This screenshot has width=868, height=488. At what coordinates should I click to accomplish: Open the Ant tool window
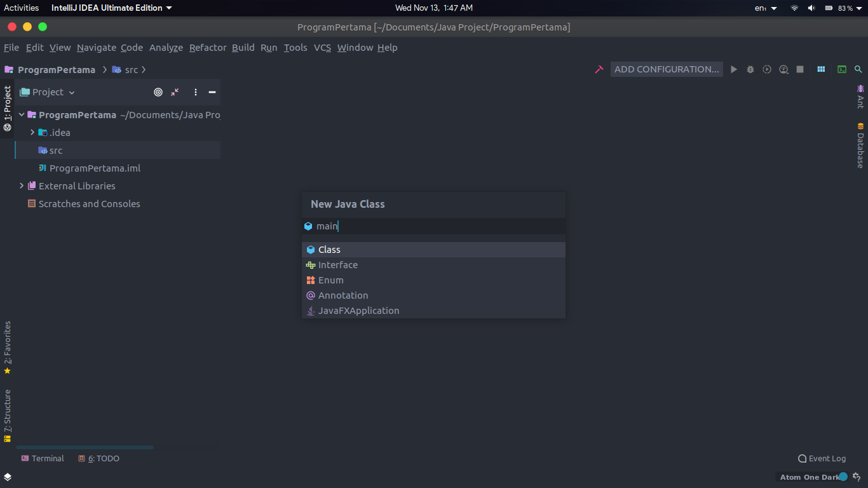860,97
